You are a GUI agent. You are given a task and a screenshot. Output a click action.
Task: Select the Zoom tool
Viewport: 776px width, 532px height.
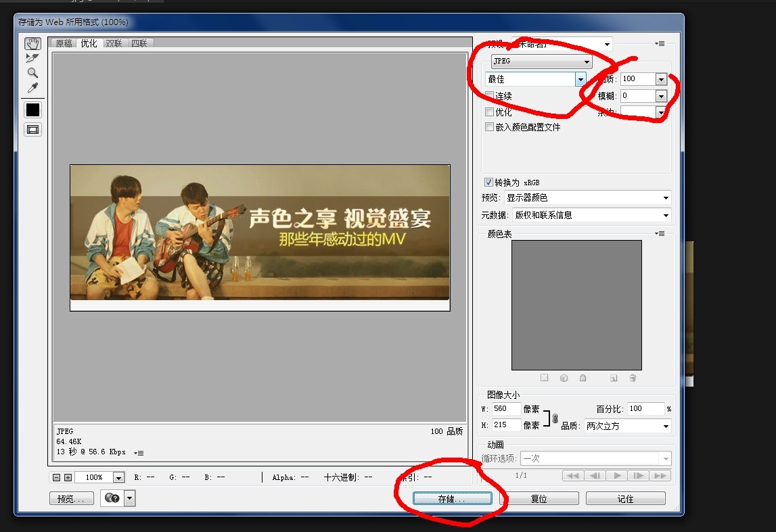(x=32, y=73)
